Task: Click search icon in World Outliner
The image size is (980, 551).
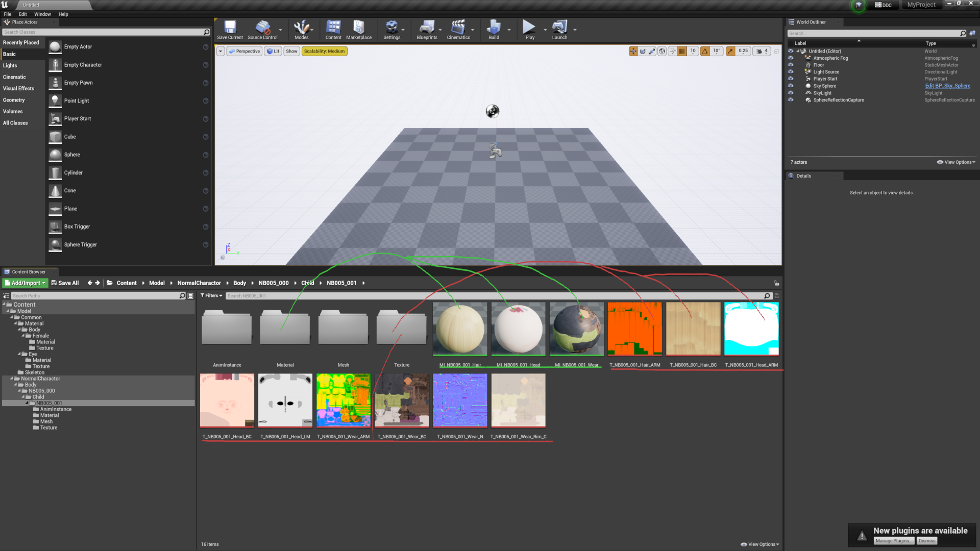Action: tap(963, 33)
